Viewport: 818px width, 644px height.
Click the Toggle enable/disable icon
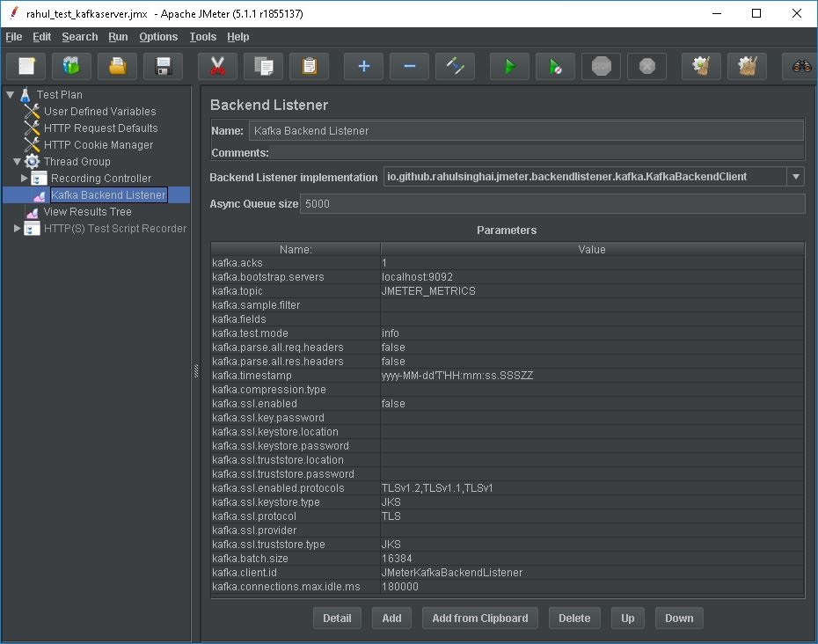coord(456,66)
